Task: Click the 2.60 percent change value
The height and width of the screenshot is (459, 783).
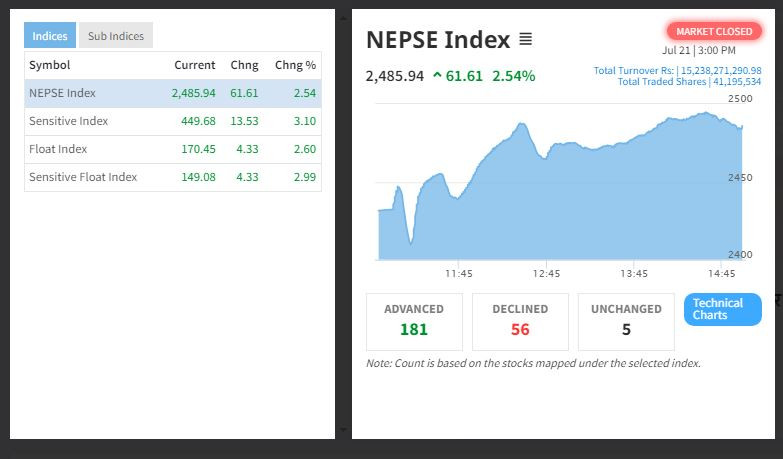Action: pos(305,149)
